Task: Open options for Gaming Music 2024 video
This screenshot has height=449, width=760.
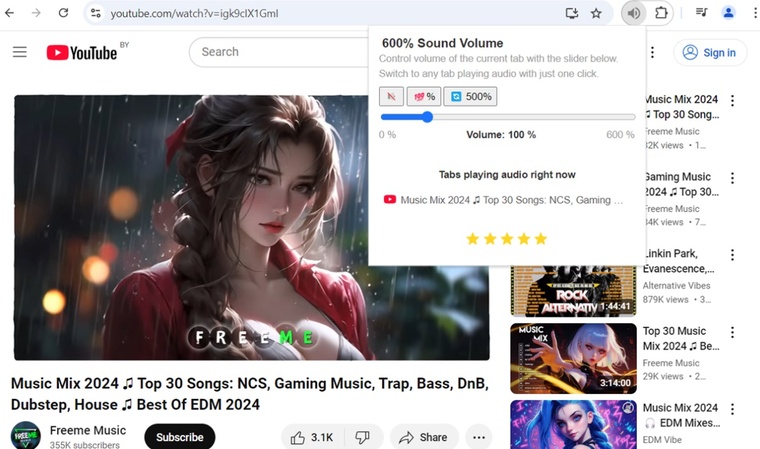Action: pyautogui.click(x=732, y=178)
